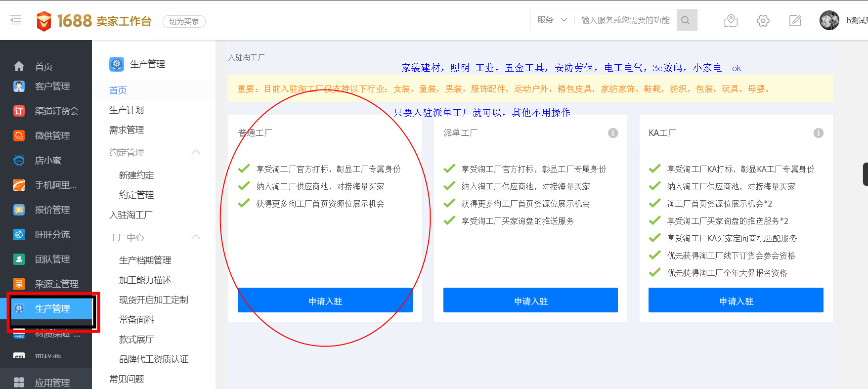Click 申请入驻 on the 普通工厂 card

point(325,300)
